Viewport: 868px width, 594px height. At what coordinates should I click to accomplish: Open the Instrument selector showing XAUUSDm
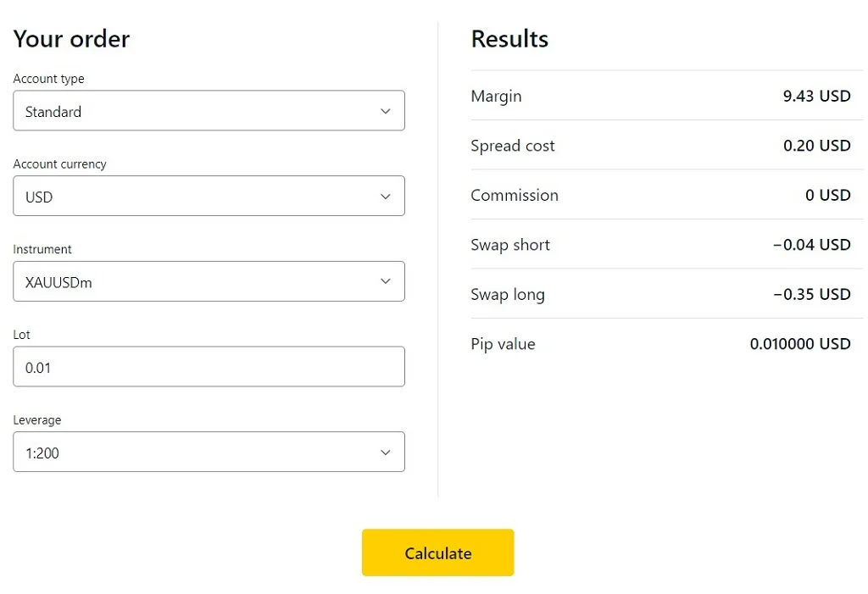coord(209,281)
